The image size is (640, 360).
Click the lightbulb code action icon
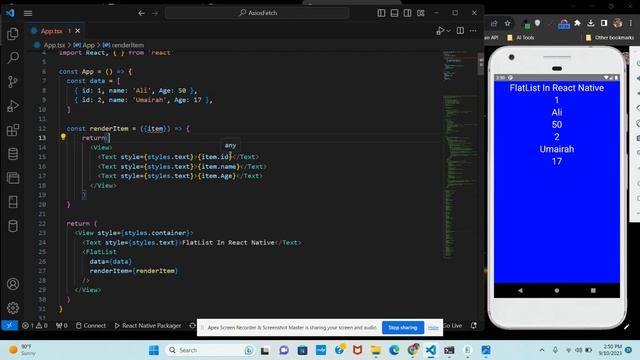[63, 137]
